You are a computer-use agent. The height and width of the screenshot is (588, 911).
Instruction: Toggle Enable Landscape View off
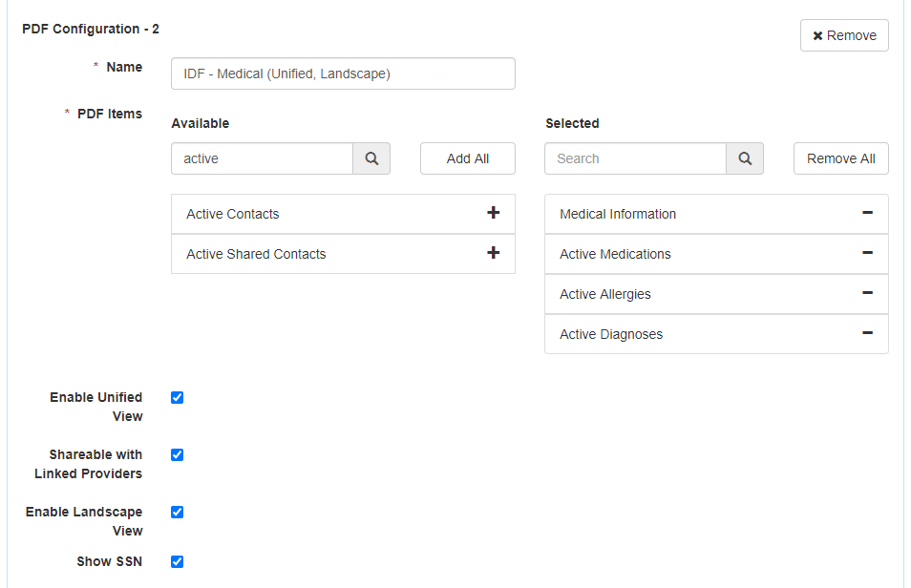pyautogui.click(x=177, y=512)
